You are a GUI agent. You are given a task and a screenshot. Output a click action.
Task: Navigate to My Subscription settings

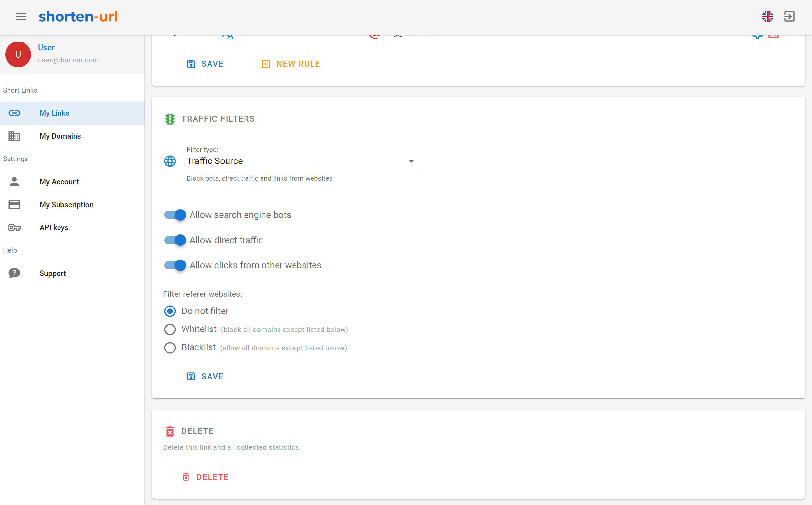tap(66, 204)
